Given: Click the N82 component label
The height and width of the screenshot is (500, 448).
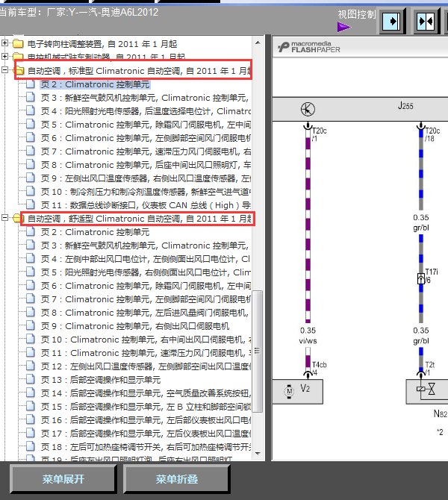Looking at the screenshot, I should (441, 413).
